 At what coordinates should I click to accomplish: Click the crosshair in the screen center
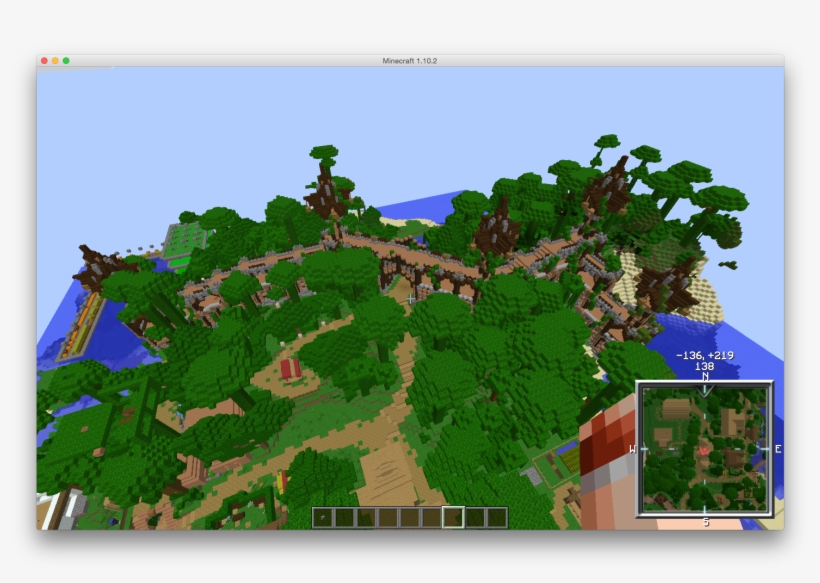point(410,297)
